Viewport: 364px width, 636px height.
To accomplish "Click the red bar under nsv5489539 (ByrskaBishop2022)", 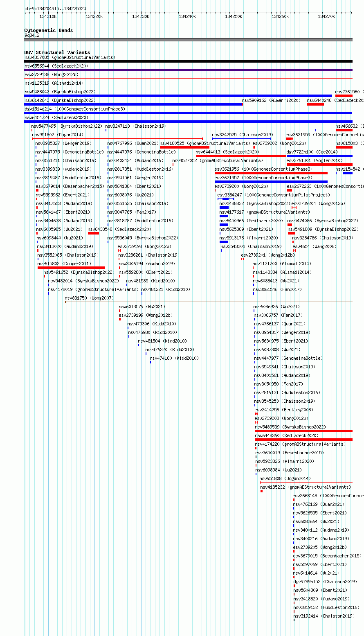I will pos(304,431).
